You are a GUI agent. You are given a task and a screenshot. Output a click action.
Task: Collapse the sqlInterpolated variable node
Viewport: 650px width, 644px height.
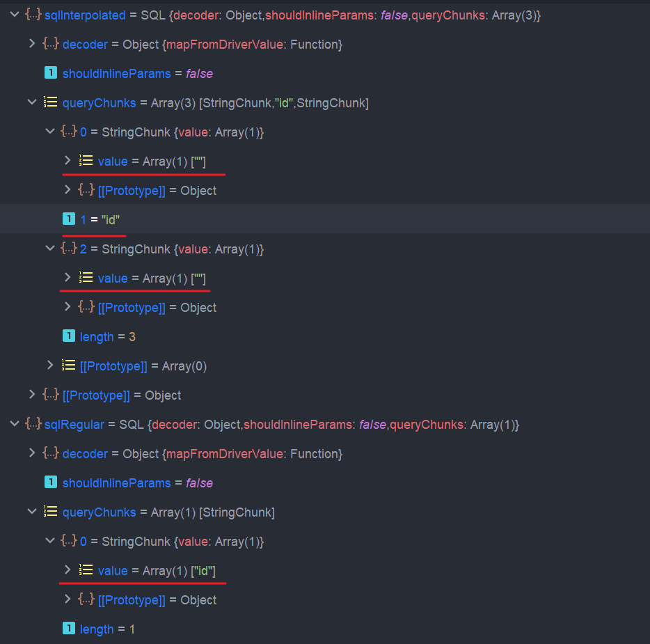coord(15,15)
